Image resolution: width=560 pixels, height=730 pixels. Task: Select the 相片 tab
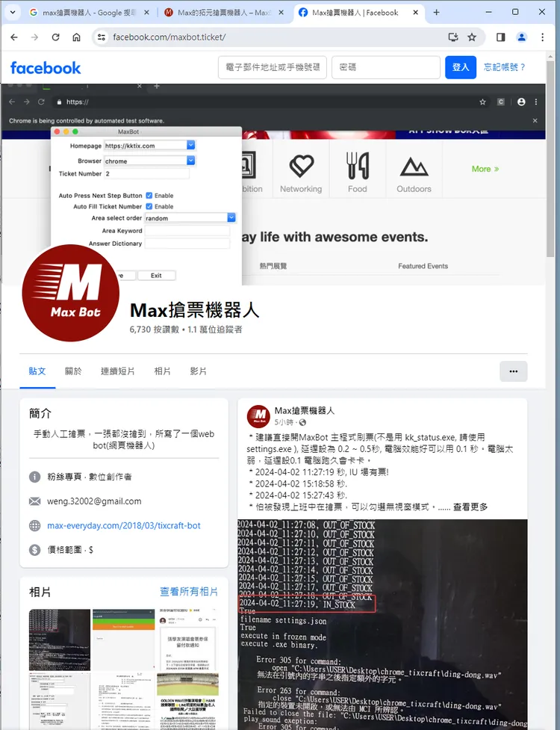162,371
